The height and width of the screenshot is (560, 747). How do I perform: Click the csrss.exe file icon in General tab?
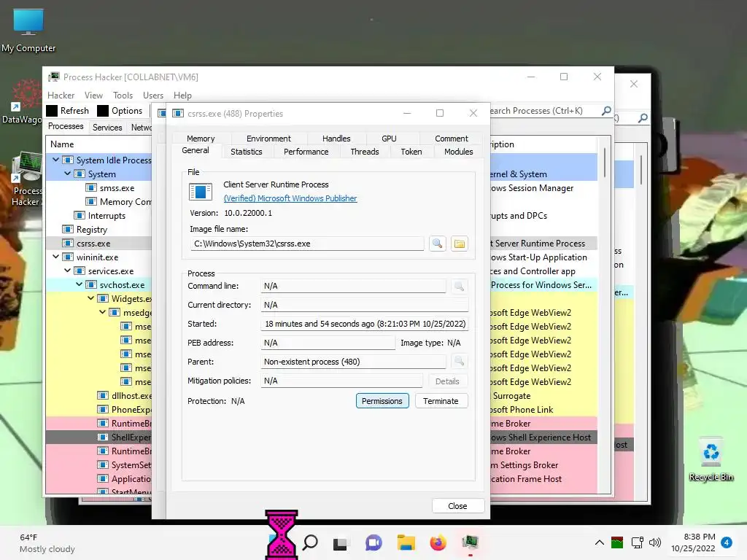click(201, 192)
